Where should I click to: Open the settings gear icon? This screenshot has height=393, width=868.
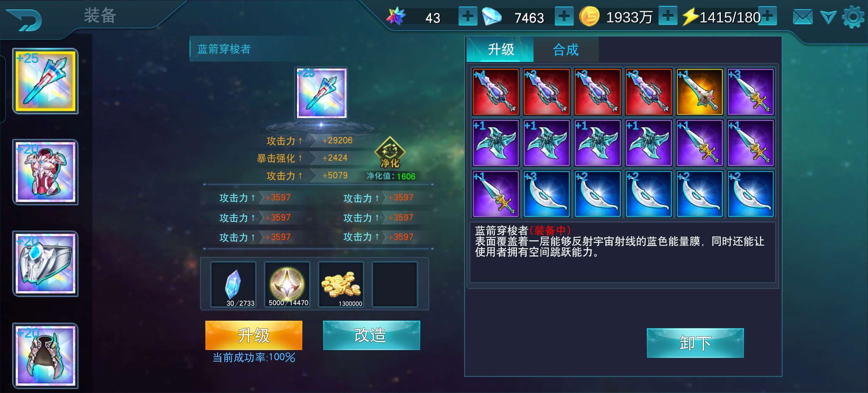pyautogui.click(x=853, y=17)
